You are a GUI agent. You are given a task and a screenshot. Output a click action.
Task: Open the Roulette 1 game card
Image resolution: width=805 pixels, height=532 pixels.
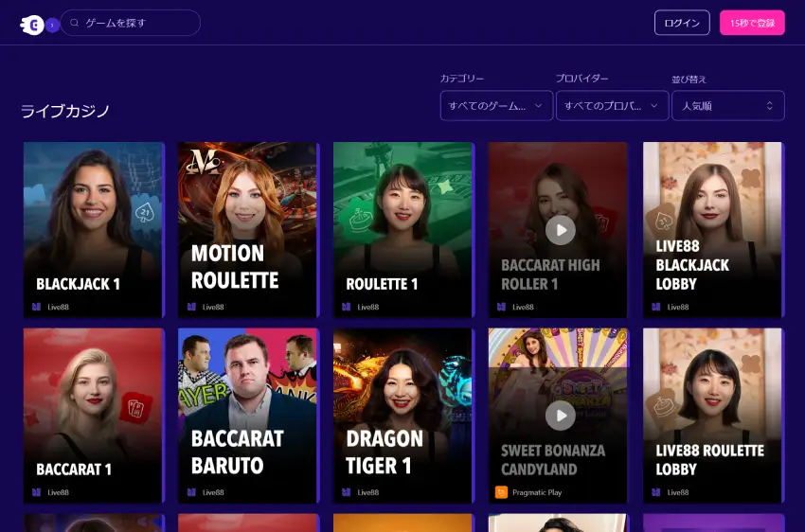(x=402, y=230)
